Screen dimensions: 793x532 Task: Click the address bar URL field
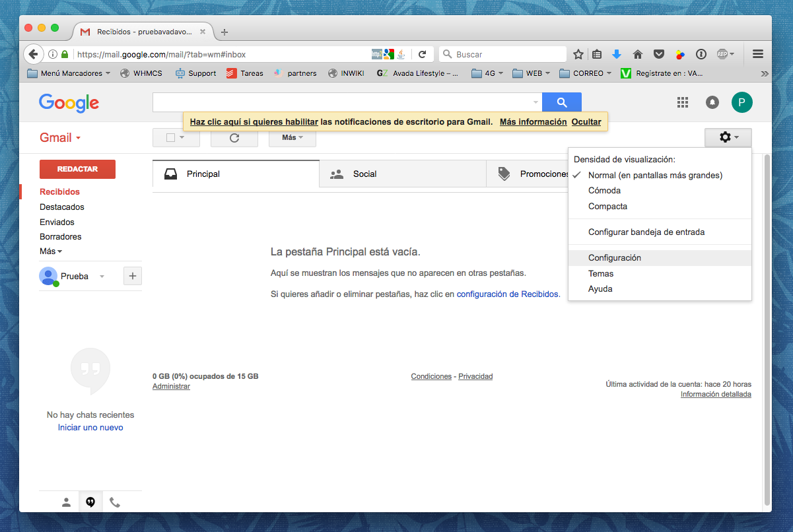click(221, 54)
